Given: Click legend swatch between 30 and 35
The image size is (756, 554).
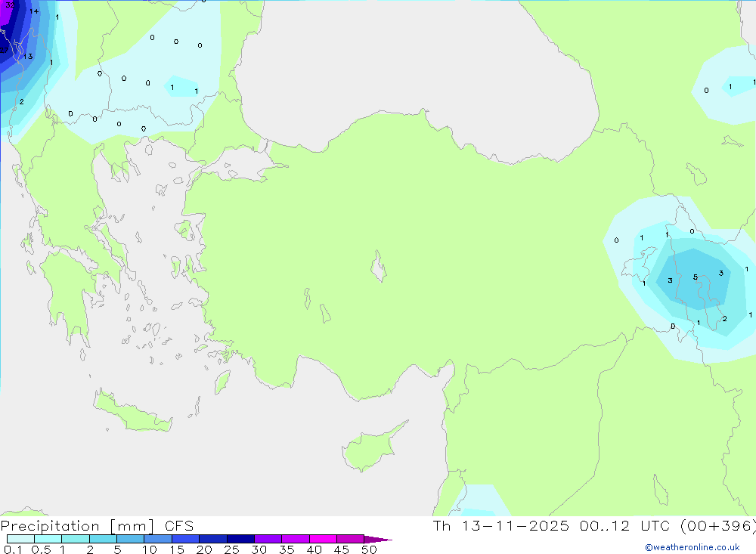Looking at the screenshot, I should pyautogui.click(x=268, y=539).
